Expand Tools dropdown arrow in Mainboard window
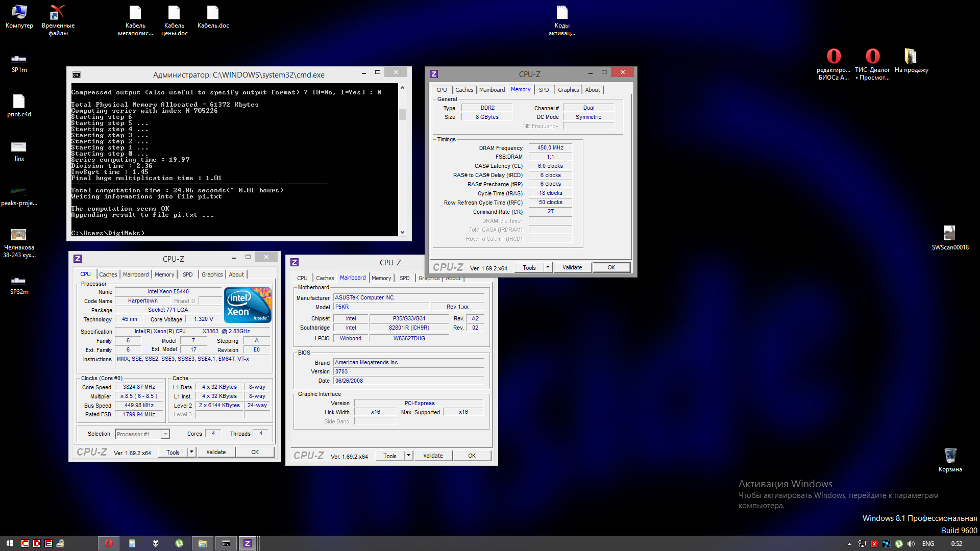980x551 pixels. click(409, 456)
